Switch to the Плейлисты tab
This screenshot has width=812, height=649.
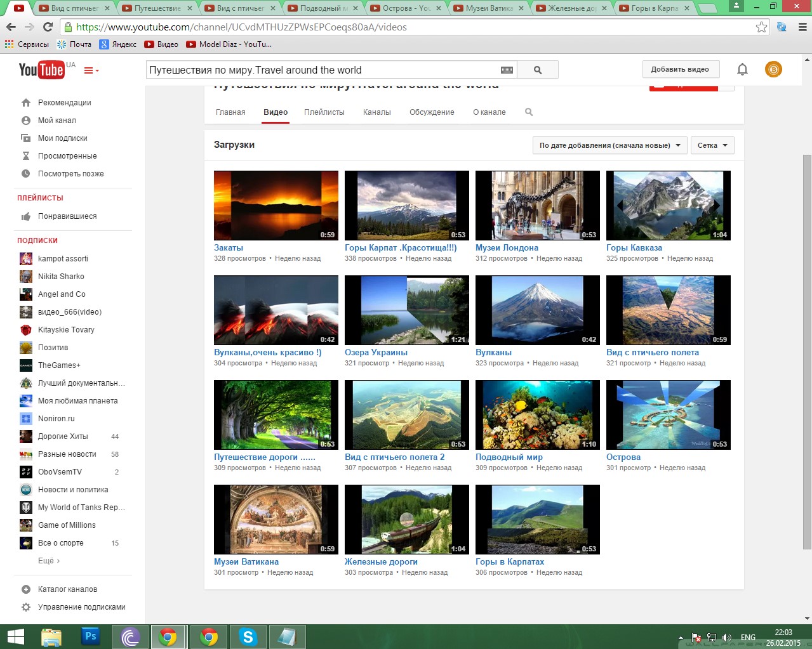[x=324, y=112]
